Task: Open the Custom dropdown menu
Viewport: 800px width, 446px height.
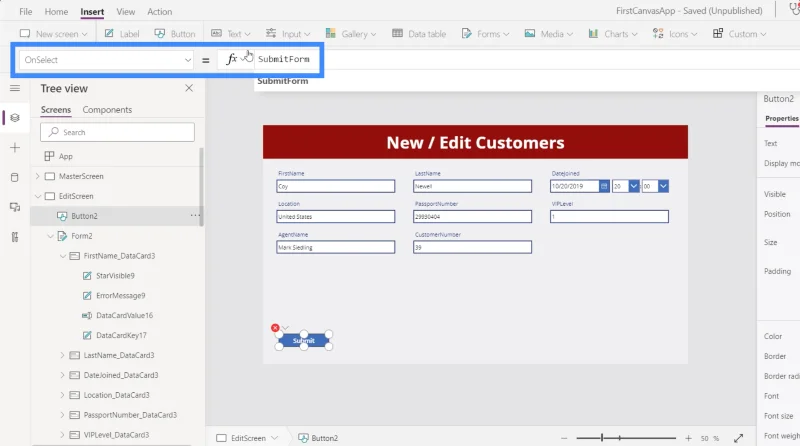Action: pos(739,34)
